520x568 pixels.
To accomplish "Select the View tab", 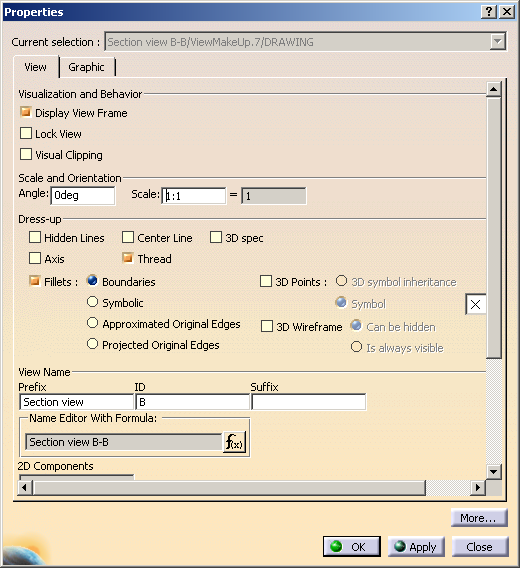I will tap(36, 67).
